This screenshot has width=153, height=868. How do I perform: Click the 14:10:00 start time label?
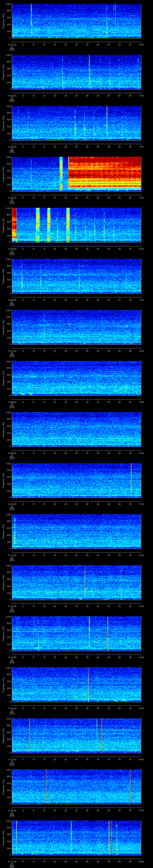12,504
